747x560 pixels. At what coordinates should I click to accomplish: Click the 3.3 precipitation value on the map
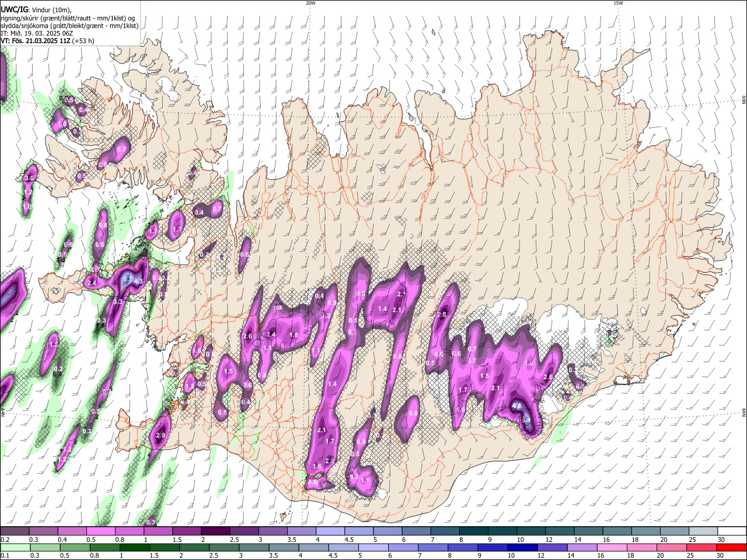(118, 302)
